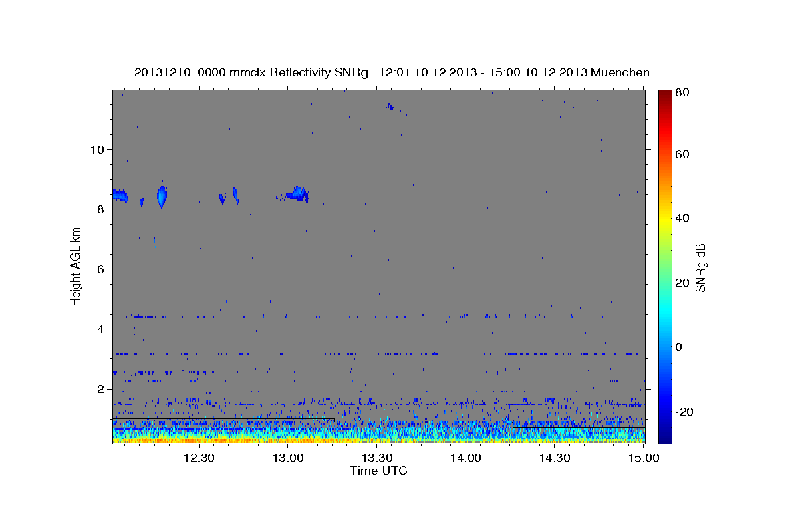This screenshot has width=798, height=532.
Task: Click the 13:30 time tick label
Action: [x=377, y=458]
